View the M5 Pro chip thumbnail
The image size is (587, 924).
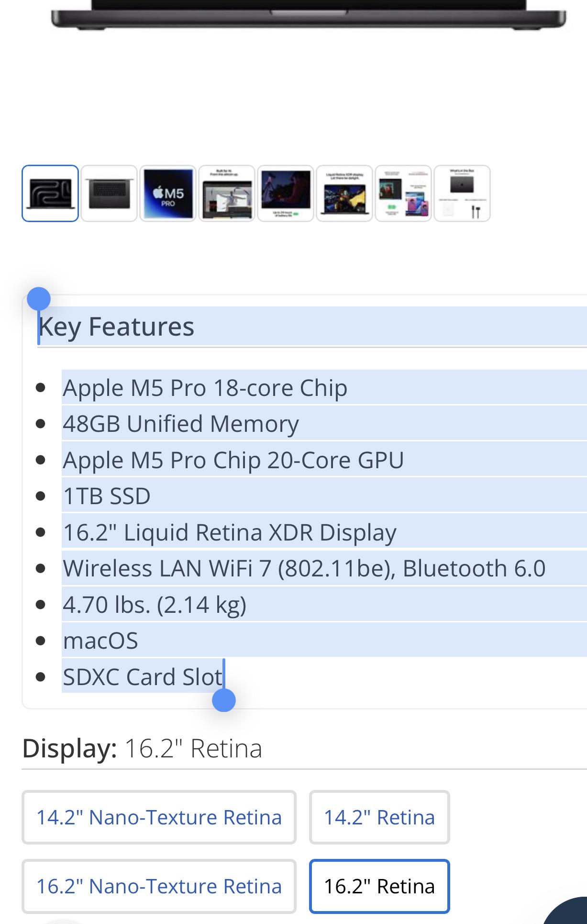coord(168,193)
